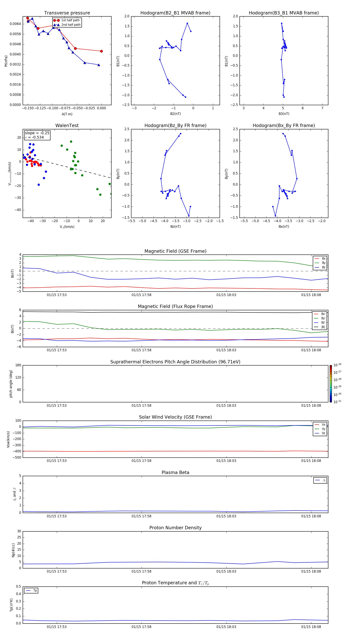The height and width of the screenshot is (644, 351).
Task: Click the 'pitch angle (deg)' axis label
Action: [11, 384]
